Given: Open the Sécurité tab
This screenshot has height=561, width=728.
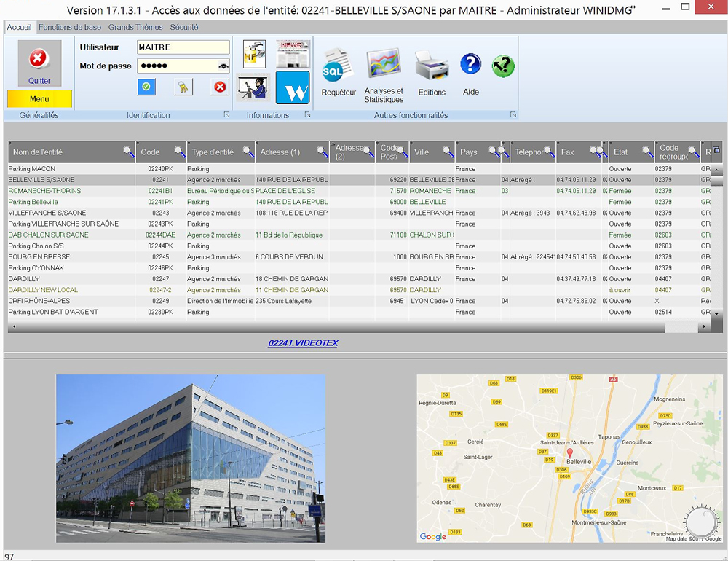Looking at the screenshot, I should pyautogui.click(x=184, y=27).
